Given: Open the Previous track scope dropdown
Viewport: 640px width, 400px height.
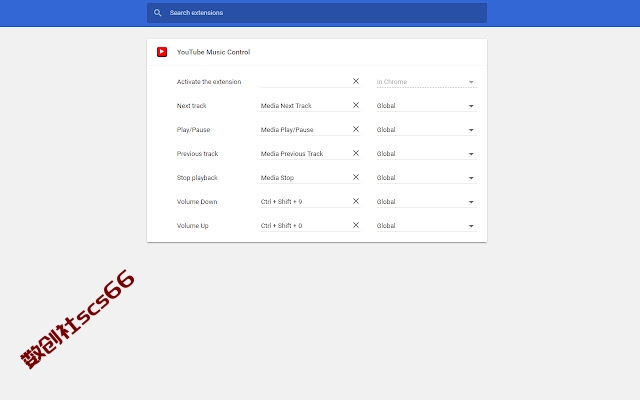Looking at the screenshot, I should coord(427,154).
